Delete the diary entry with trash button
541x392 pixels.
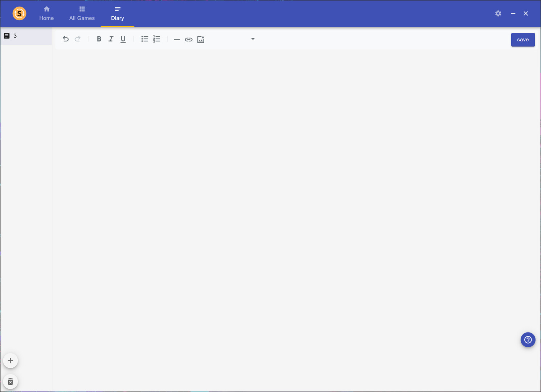pos(11,381)
